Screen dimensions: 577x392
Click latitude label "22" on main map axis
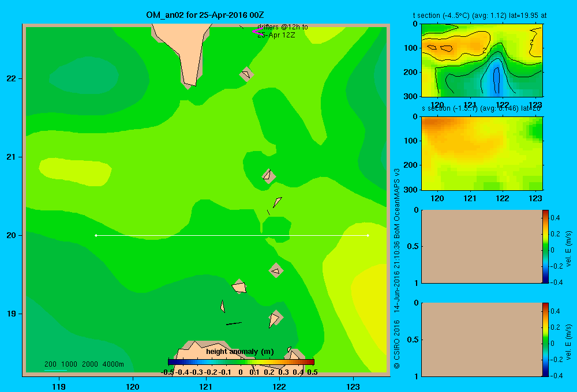[x=11, y=78]
